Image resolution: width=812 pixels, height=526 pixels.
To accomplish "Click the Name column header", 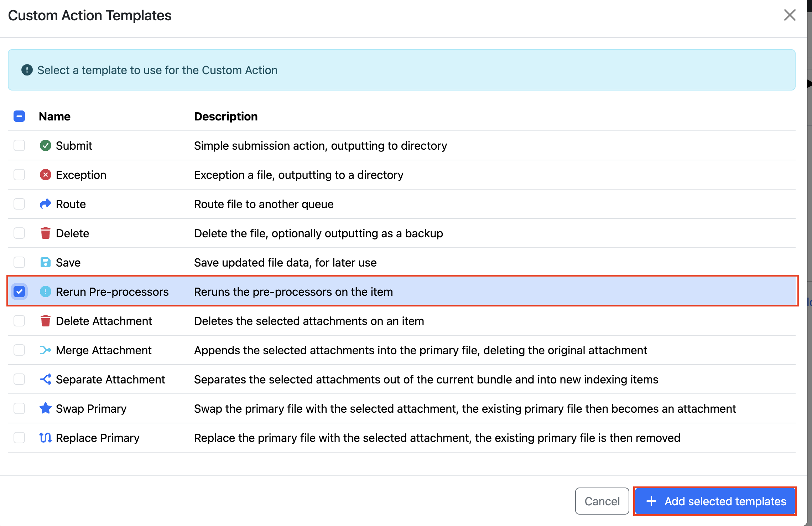I will click(x=54, y=116).
